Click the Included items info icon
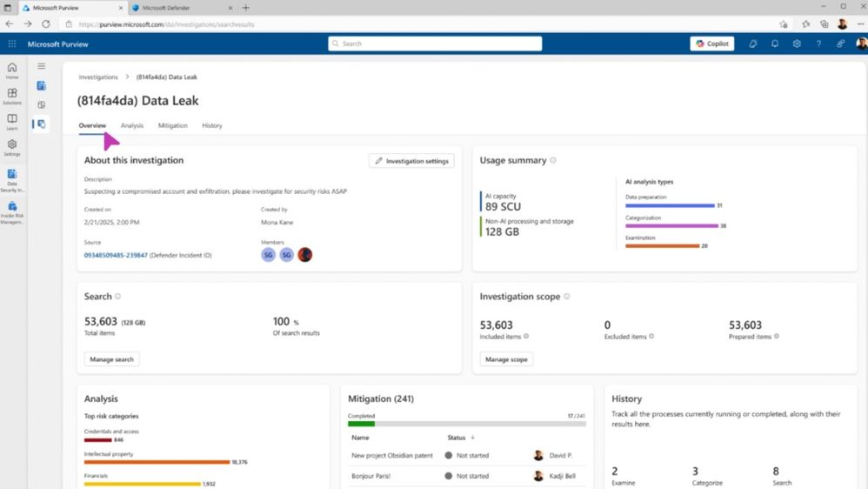Screen dimensions: 868x489 526,336
